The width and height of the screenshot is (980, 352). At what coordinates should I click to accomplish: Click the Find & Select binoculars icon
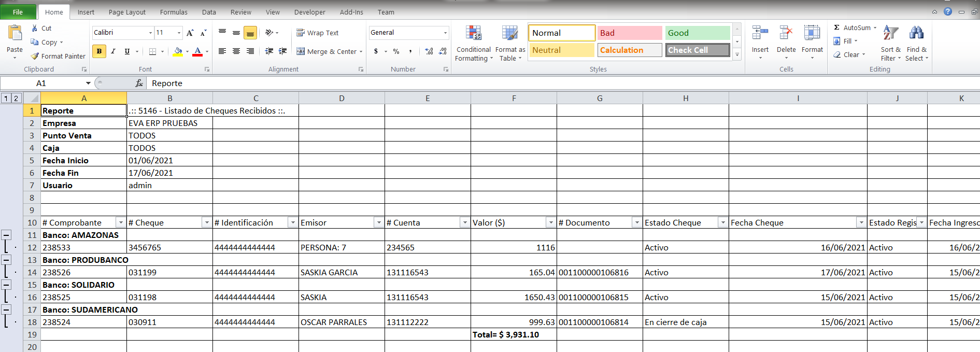click(916, 33)
